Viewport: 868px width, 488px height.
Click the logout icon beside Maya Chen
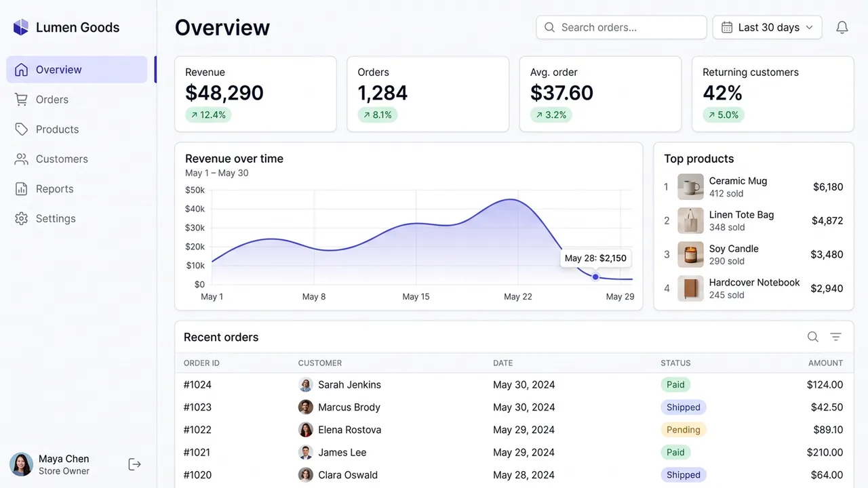pyautogui.click(x=135, y=464)
